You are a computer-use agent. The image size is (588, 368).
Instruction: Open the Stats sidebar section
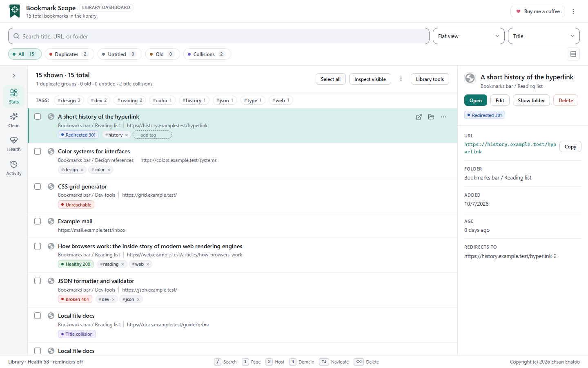click(14, 96)
